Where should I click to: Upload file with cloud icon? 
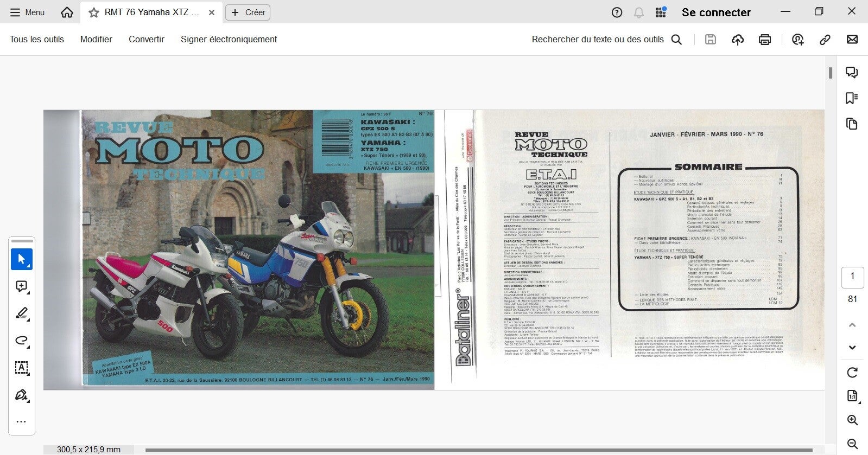pyautogui.click(x=738, y=40)
